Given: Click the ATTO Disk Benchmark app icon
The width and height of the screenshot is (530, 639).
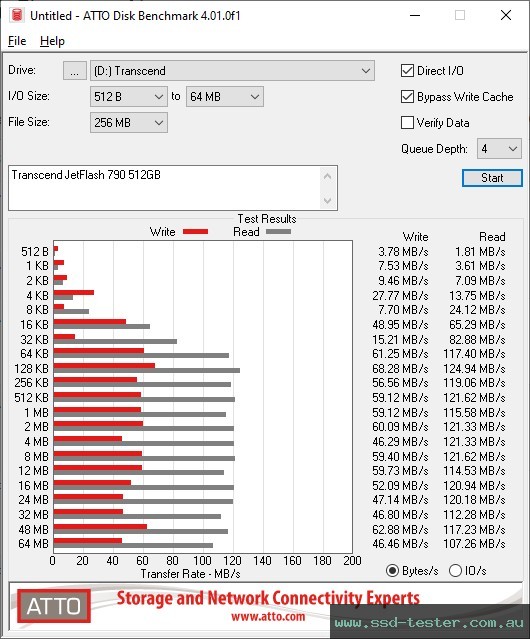Looking at the screenshot, I should point(16,15).
